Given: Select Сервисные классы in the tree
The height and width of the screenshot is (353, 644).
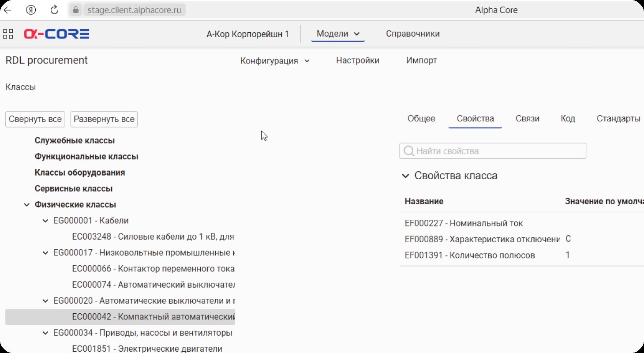Looking at the screenshot, I should click(74, 188).
